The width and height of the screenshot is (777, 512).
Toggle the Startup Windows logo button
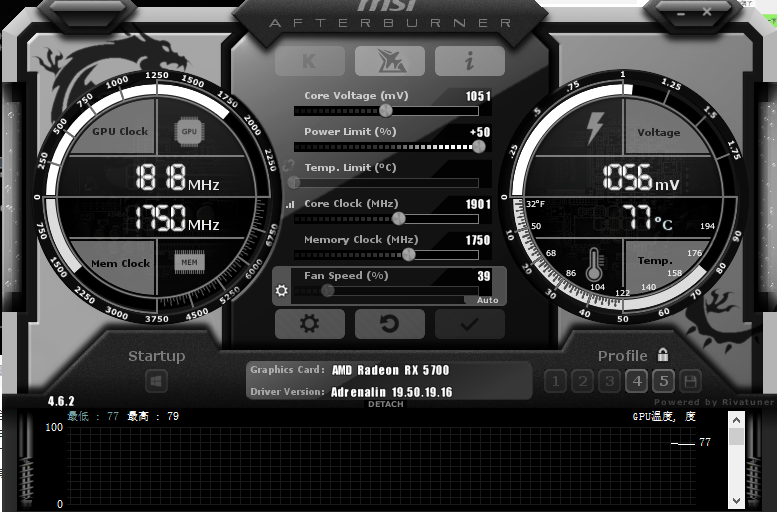coord(157,382)
